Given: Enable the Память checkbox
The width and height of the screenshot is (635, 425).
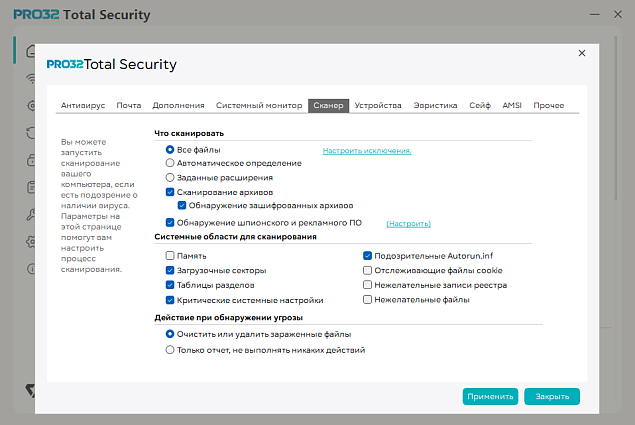Looking at the screenshot, I should click(x=170, y=256).
